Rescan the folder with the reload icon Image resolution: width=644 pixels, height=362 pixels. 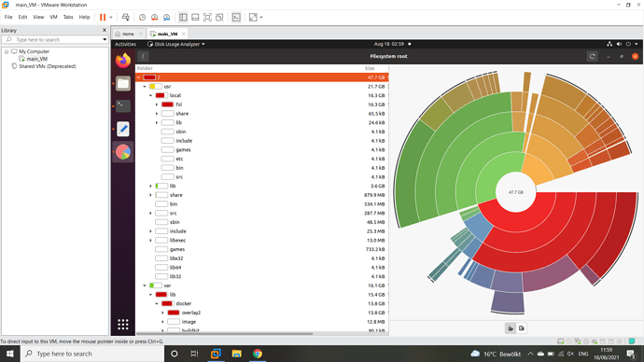tap(593, 56)
